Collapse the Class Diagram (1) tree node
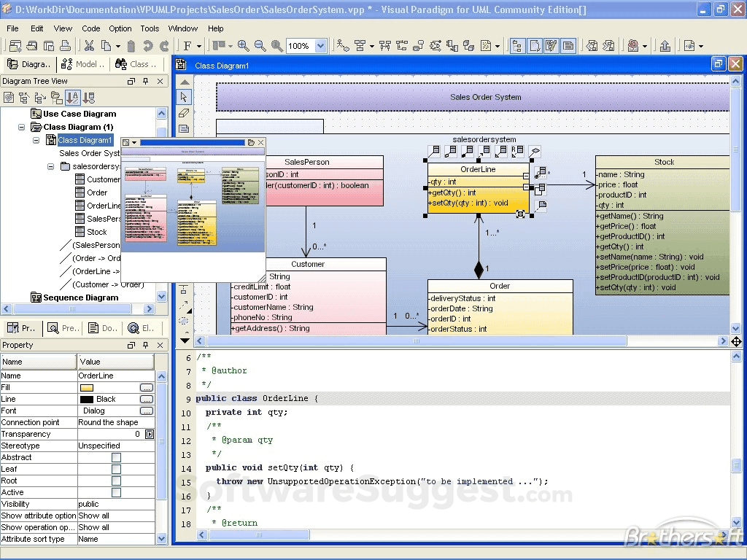Viewport: 747px width, 560px height. tap(22, 126)
